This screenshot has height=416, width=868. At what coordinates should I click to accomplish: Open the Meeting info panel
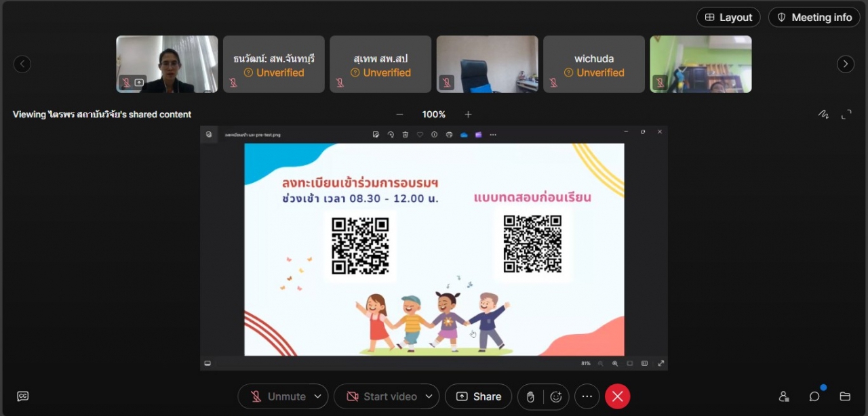click(x=814, y=18)
